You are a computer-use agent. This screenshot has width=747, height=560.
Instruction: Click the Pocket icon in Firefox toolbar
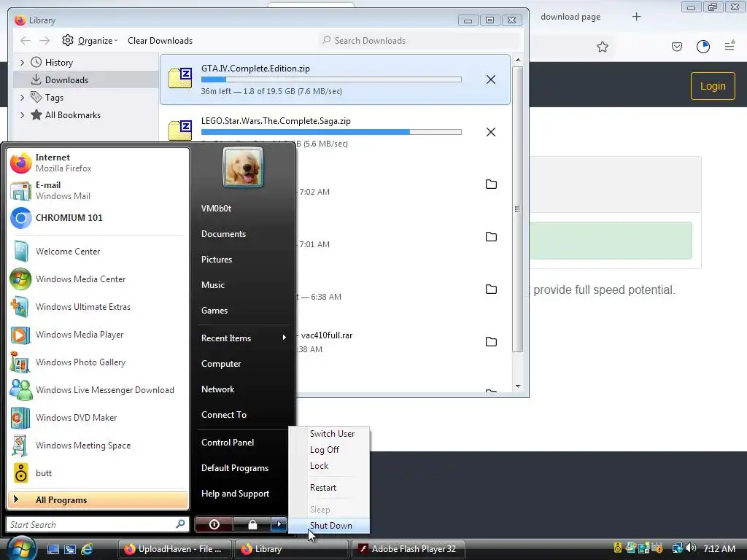(676, 47)
